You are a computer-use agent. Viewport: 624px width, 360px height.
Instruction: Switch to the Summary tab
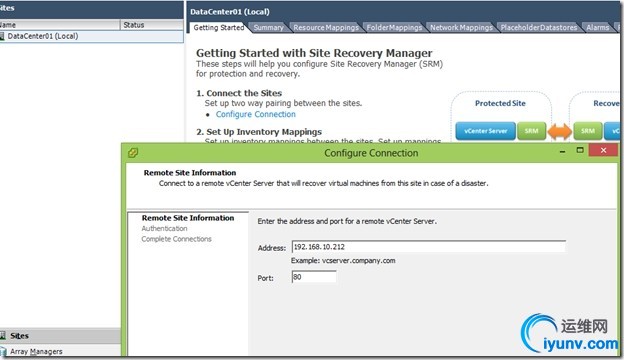pyautogui.click(x=269, y=27)
